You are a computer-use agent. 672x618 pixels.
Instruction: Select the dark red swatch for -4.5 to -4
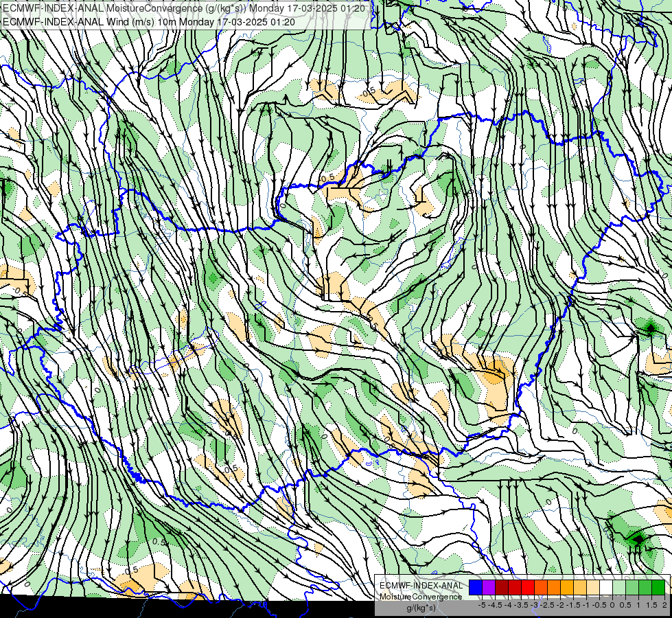click(502, 588)
